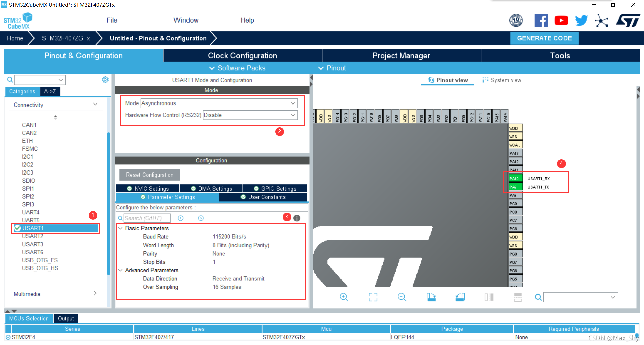Go to the next parameter search result
The image size is (644, 345).
[x=201, y=218]
